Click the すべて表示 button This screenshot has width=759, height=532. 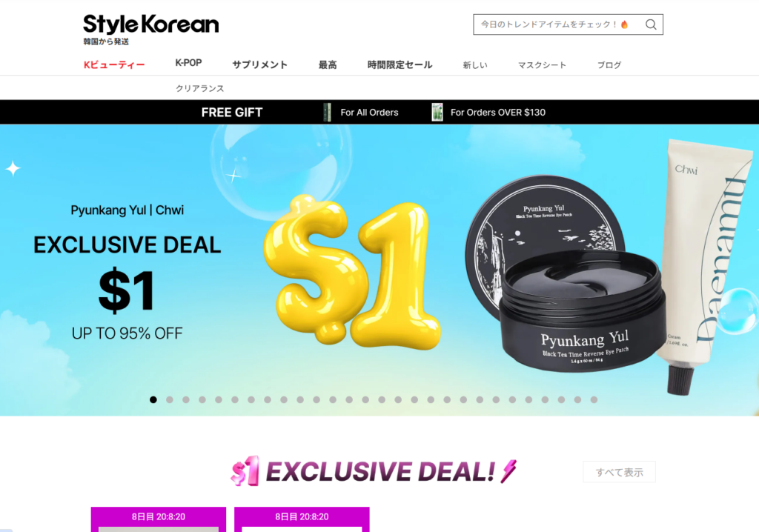[x=619, y=472]
